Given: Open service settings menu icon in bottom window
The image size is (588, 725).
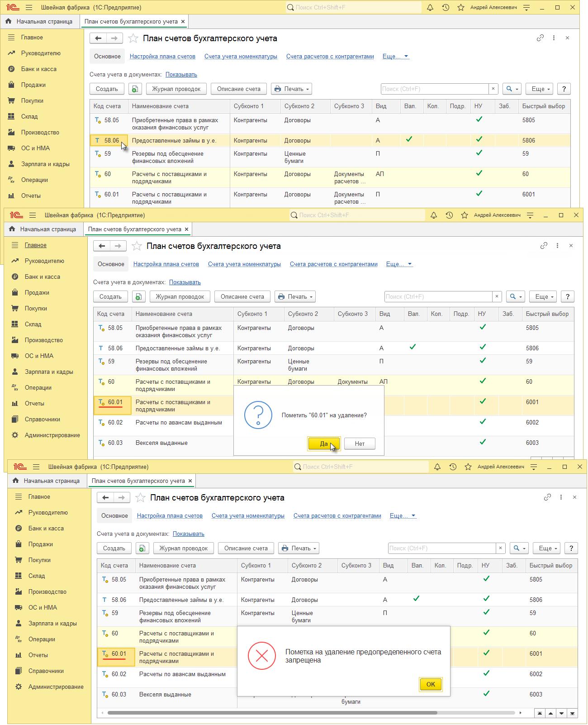Looking at the screenshot, I should [534, 467].
